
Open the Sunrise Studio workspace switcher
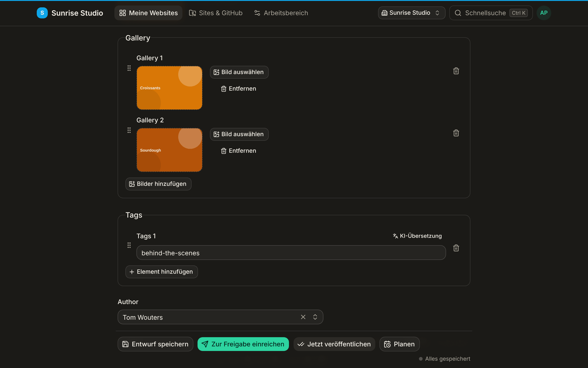pyautogui.click(x=412, y=13)
